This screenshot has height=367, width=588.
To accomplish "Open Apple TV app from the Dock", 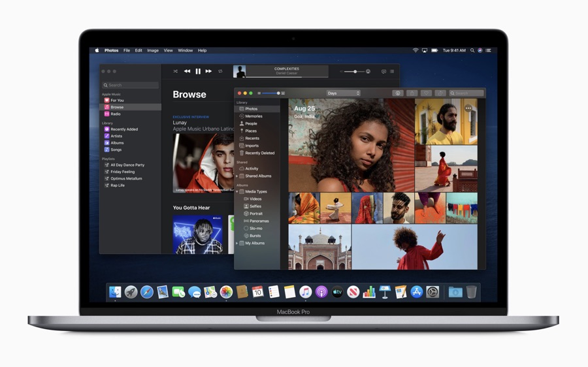I will pos(337,292).
